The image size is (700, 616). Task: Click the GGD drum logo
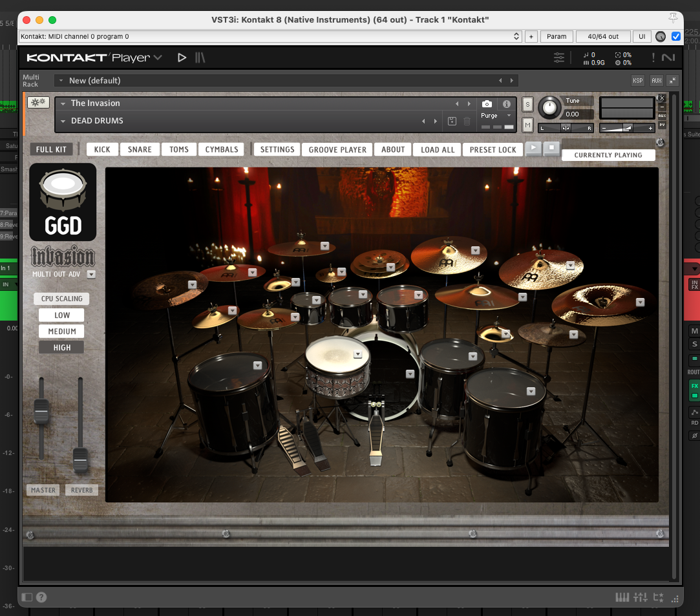tap(63, 202)
